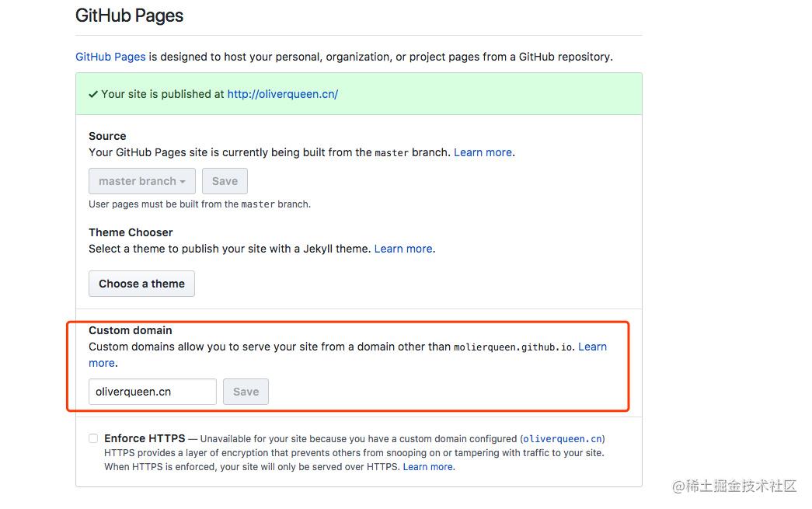
Task: Select the Custom domain heading text
Action: (130, 329)
